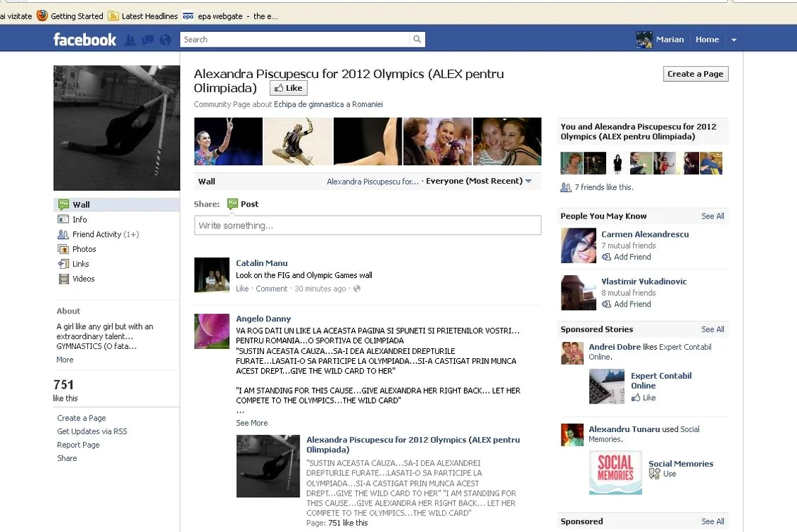Like Catalin Manu's post

(x=242, y=289)
